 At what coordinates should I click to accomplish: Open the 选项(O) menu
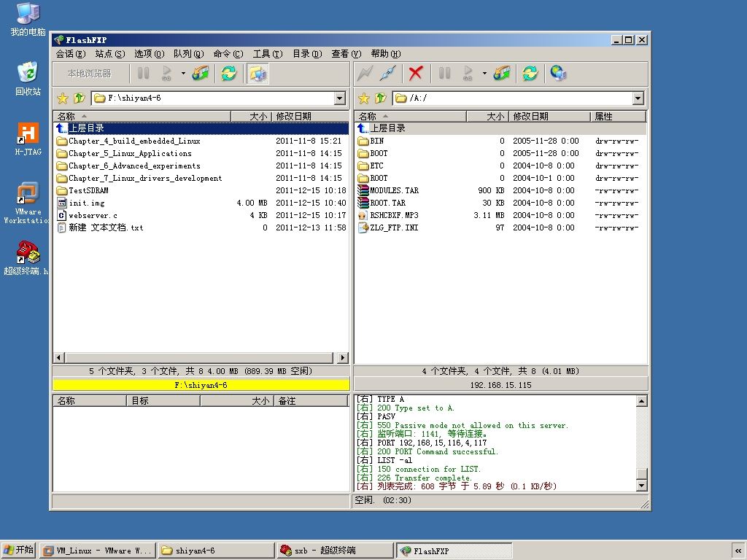[x=149, y=54]
